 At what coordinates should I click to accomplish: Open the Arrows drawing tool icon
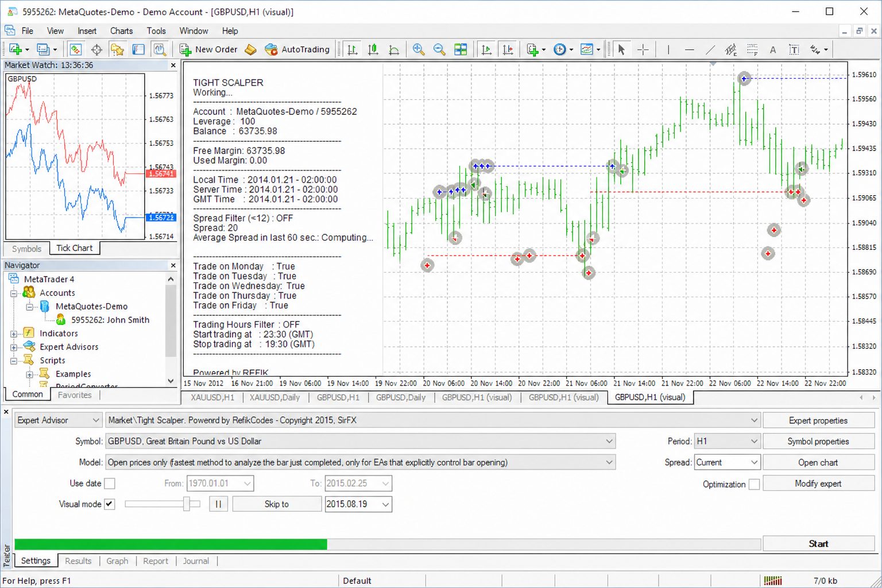(815, 49)
